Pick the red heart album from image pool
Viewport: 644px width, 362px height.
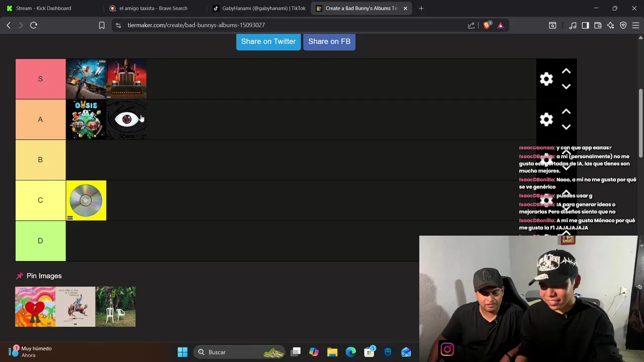click(35, 307)
